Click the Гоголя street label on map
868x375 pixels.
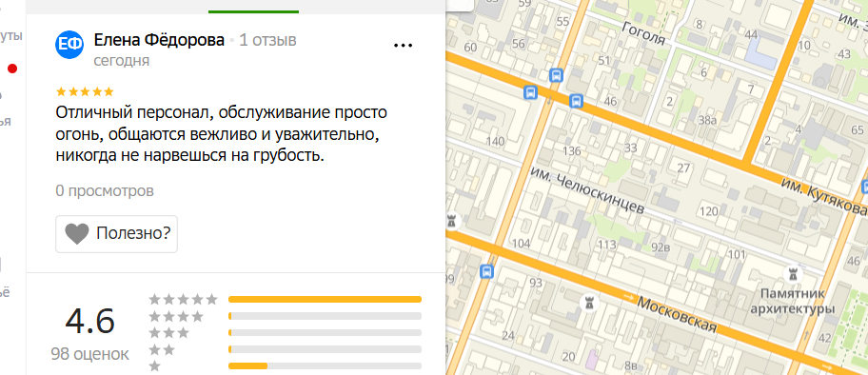pyautogui.click(x=643, y=34)
